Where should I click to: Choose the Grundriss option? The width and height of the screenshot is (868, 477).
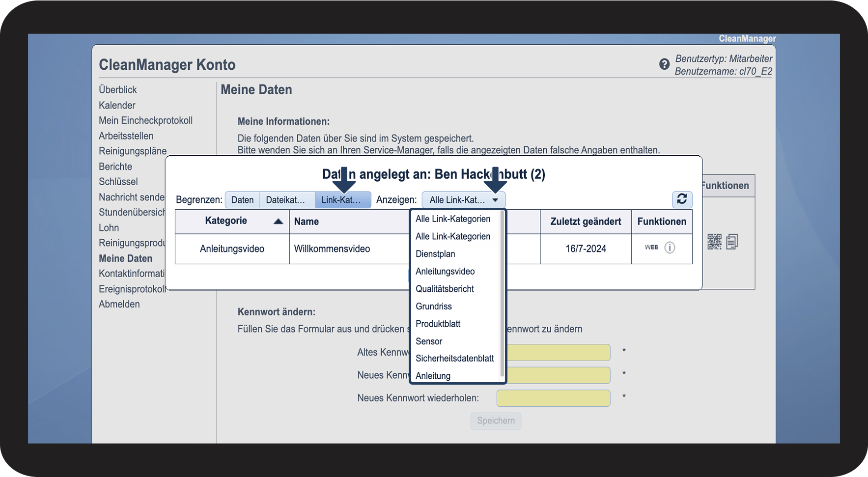click(433, 307)
